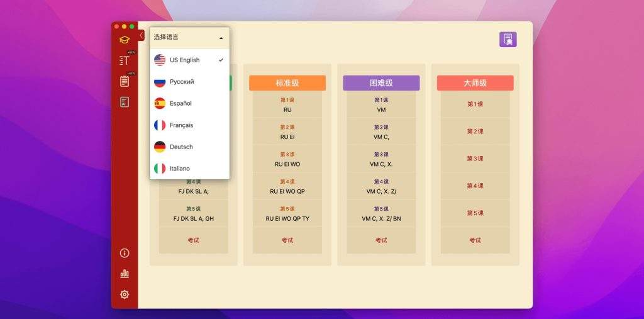Click the purple 困难级 level header
Image resolution: width=644 pixels, height=319 pixels.
[381, 83]
